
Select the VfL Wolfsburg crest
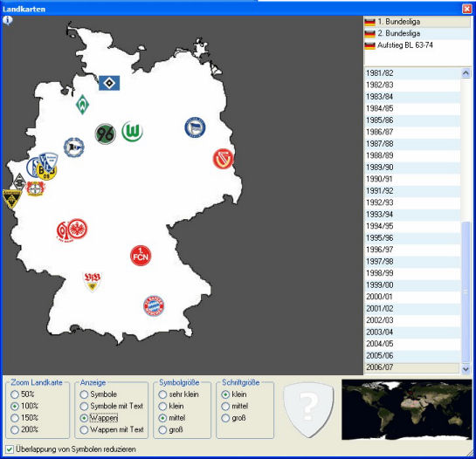tap(133, 132)
